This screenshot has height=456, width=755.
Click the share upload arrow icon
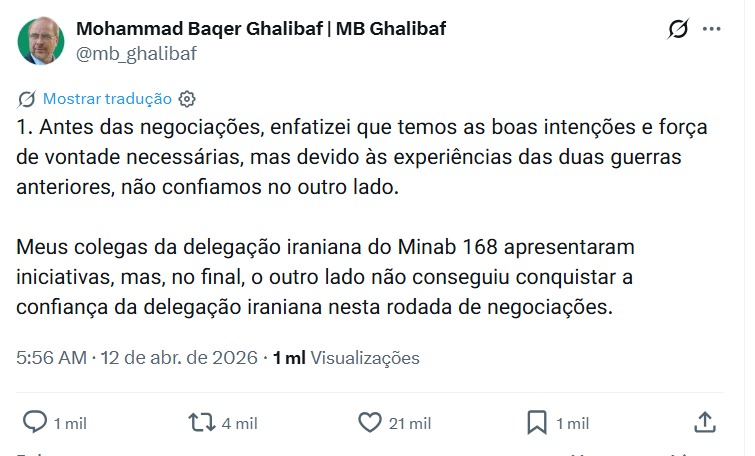(x=704, y=422)
